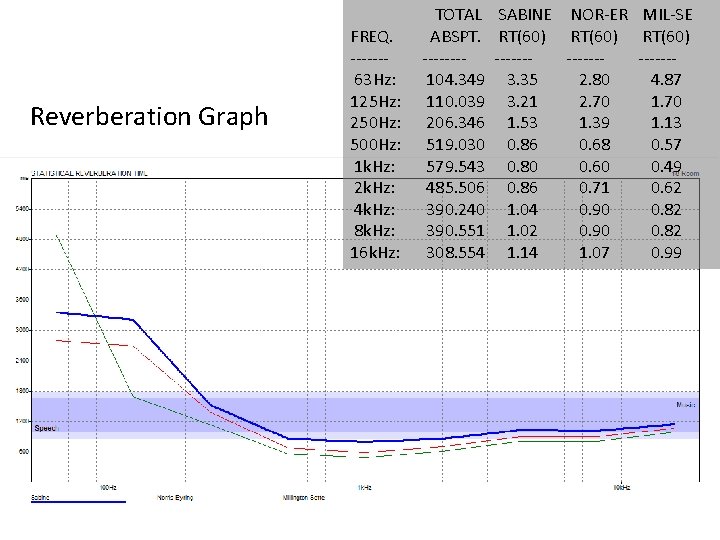Image resolution: width=720 pixels, height=540 pixels.
Task: Choose Mil-Se value '0.49'
Action: [x=666, y=166]
